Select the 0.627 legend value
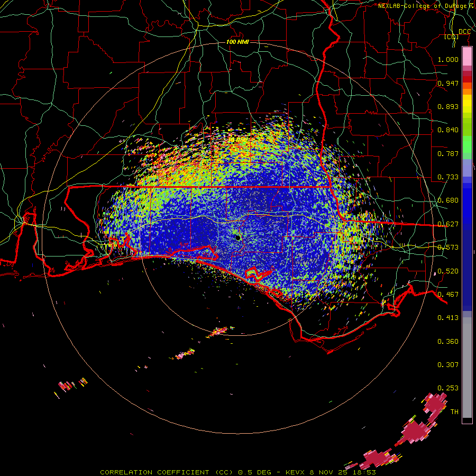 pyautogui.click(x=448, y=224)
